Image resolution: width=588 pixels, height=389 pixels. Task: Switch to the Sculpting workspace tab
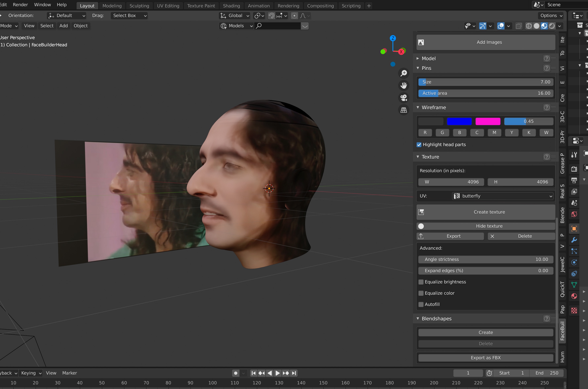pyautogui.click(x=139, y=6)
